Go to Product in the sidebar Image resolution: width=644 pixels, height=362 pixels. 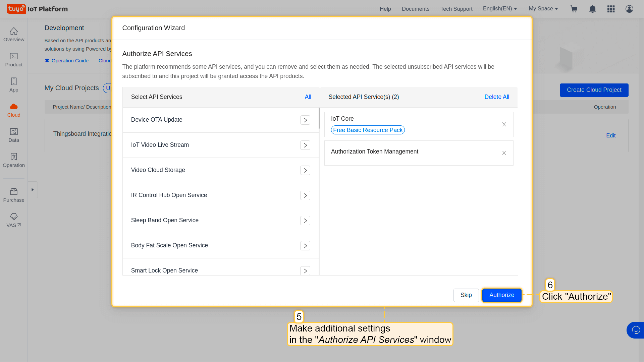[14, 60]
